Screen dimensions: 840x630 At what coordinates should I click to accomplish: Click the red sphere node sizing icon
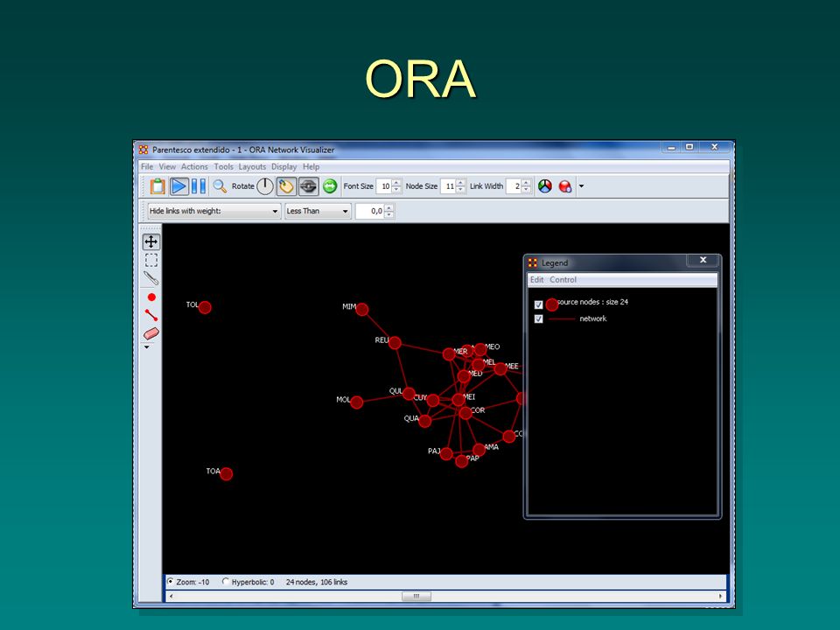point(565,185)
